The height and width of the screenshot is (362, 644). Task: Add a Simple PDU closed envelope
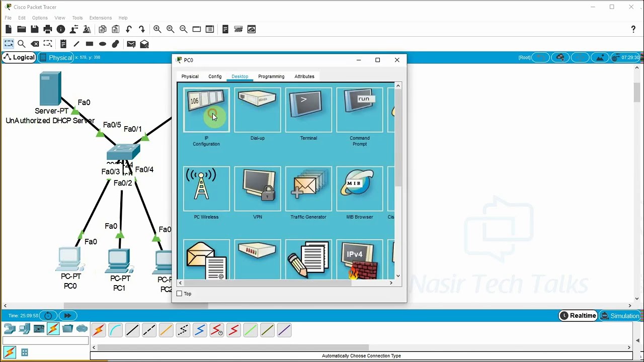click(131, 44)
